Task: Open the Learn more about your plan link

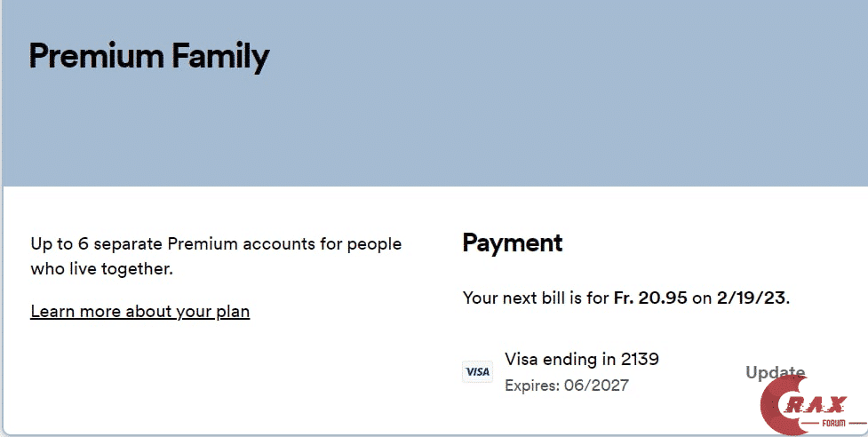Action: 140,312
